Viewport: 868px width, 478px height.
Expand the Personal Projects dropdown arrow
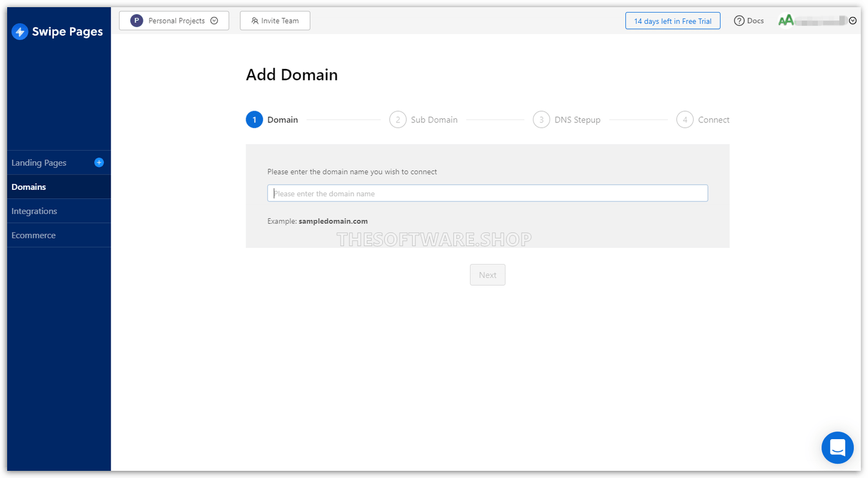pyautogui.click(x=214, y=21)
